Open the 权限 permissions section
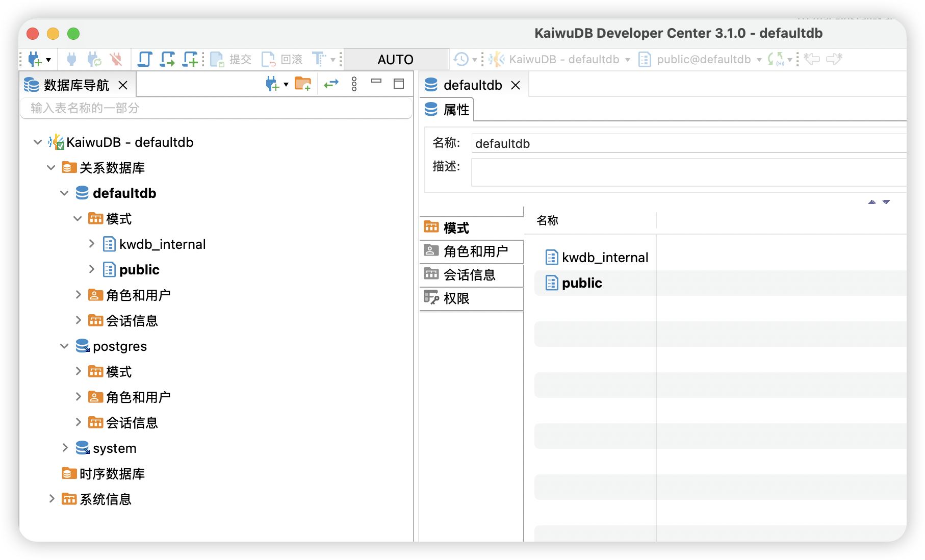 point(472,298)
